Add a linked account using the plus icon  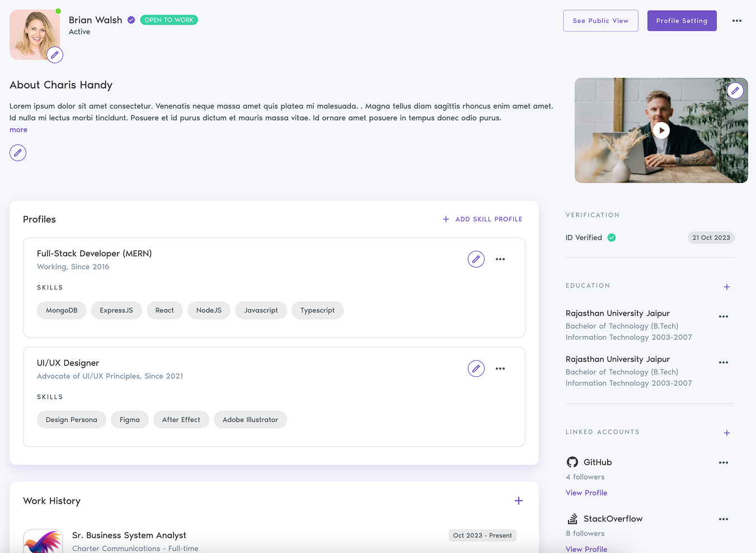pos(726,433)
